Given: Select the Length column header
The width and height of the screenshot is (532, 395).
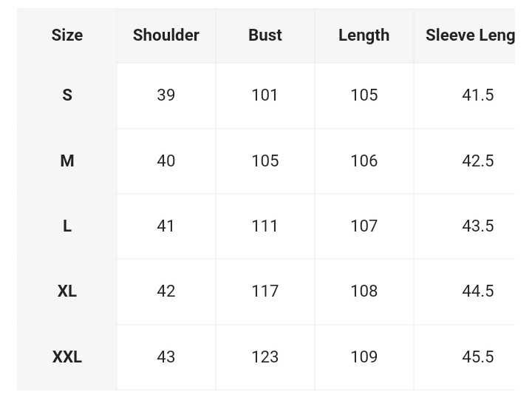Looking at the screenshot, I should [364, 36].
